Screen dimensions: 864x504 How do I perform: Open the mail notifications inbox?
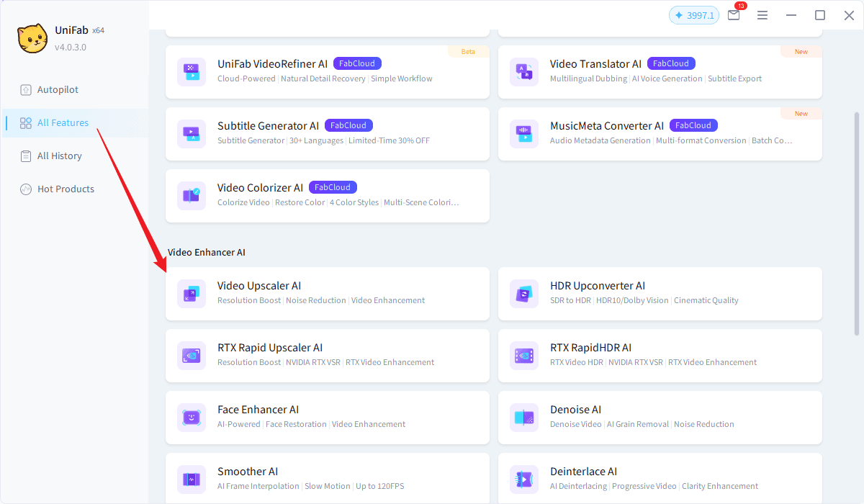[x=734, y=15]
